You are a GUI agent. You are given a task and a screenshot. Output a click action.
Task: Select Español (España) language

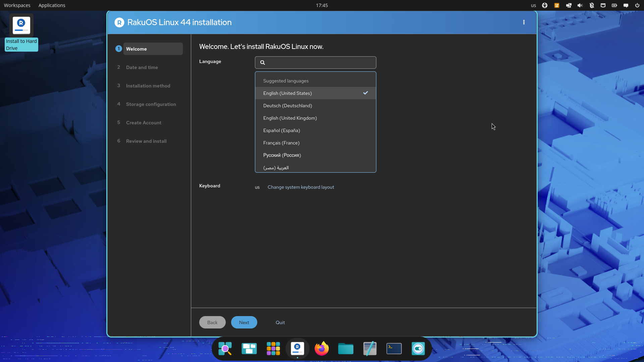click(316, 130)
